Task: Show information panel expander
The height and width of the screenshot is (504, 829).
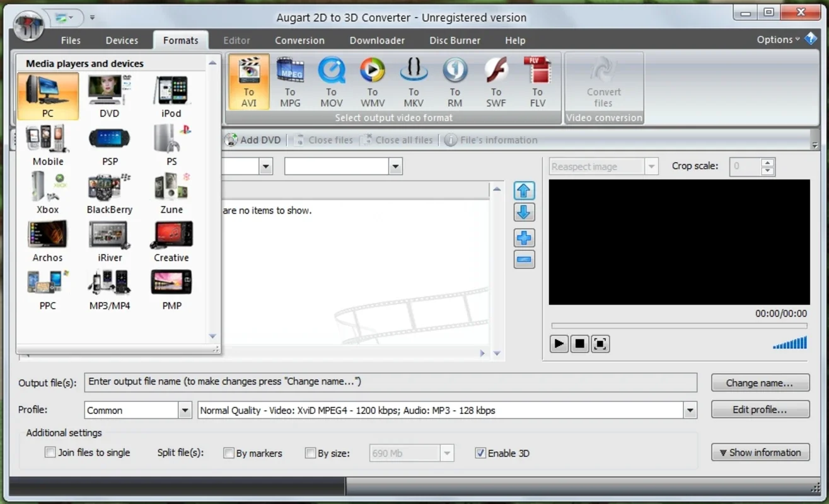Action: (760, 452)
